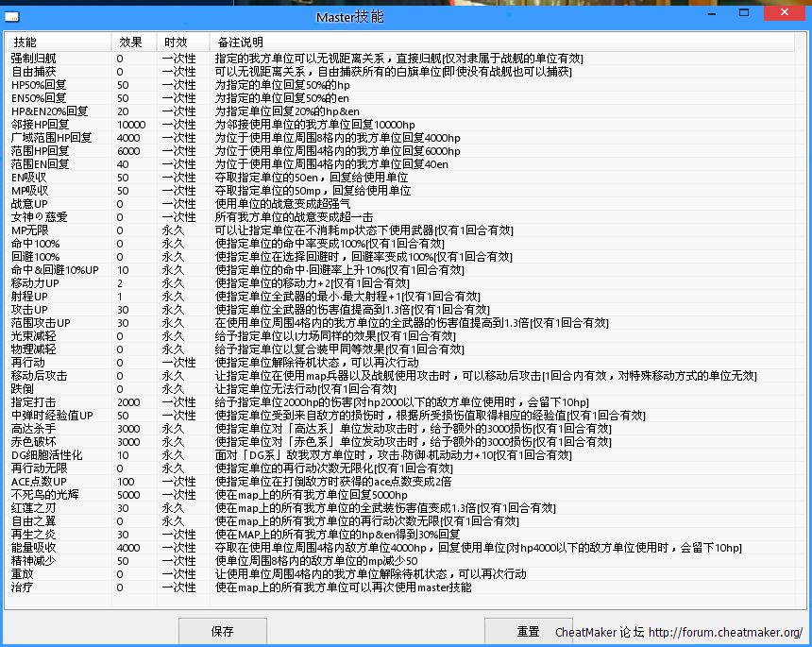This screenshot has height=647, width=812.
Task: Click the 保存 button
Action: 223,631
